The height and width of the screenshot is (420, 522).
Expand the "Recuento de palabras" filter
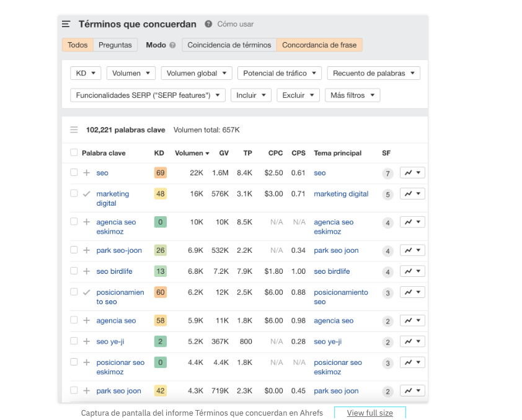coord(373,72)
